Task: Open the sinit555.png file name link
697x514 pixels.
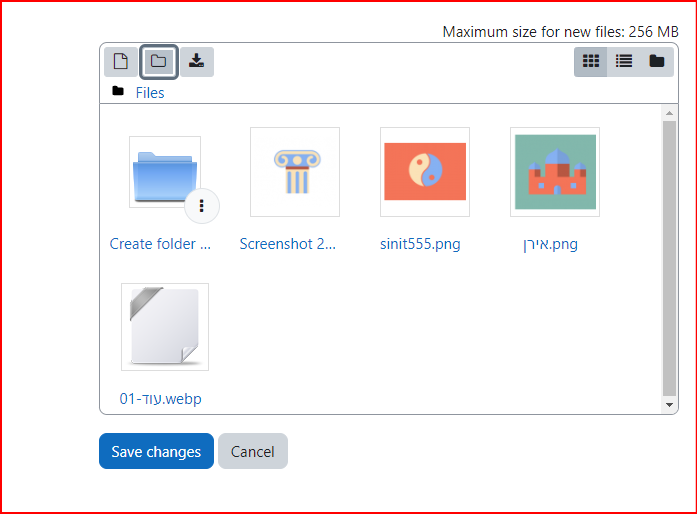Action: click(420, 244)
